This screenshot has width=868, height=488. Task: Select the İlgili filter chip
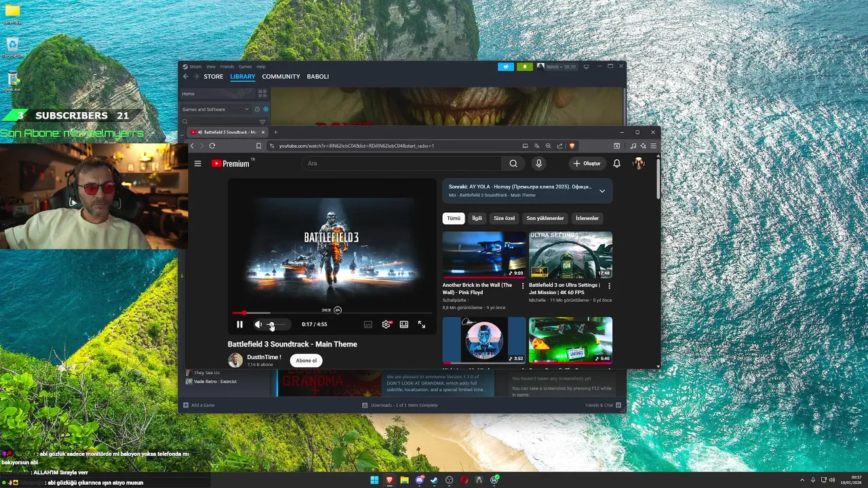click(x=477, y=218)
